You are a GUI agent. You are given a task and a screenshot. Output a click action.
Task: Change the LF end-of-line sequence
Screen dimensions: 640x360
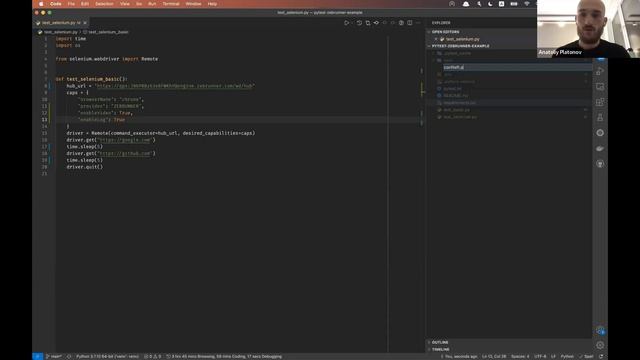553,356
